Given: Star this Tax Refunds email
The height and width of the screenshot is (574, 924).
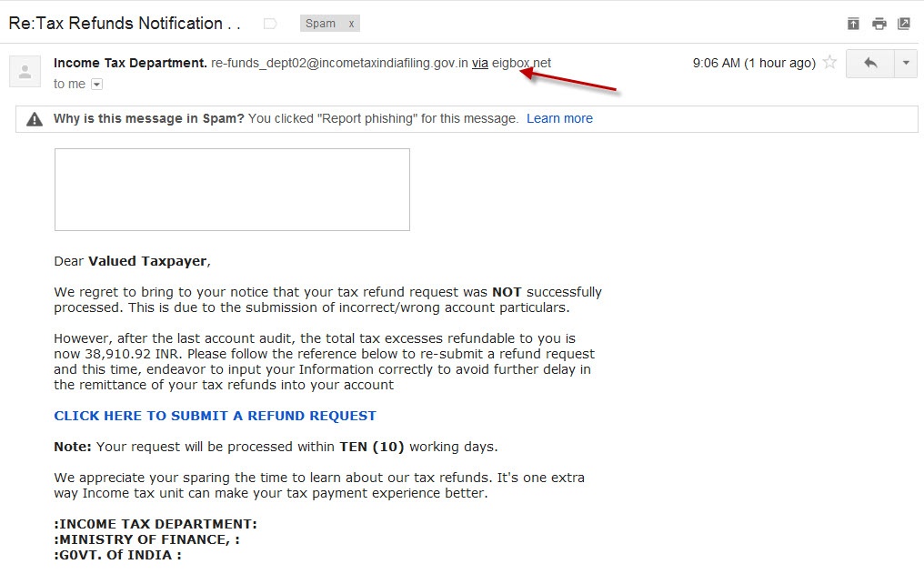Looking at the screenshot, I should tap(829, 62).
